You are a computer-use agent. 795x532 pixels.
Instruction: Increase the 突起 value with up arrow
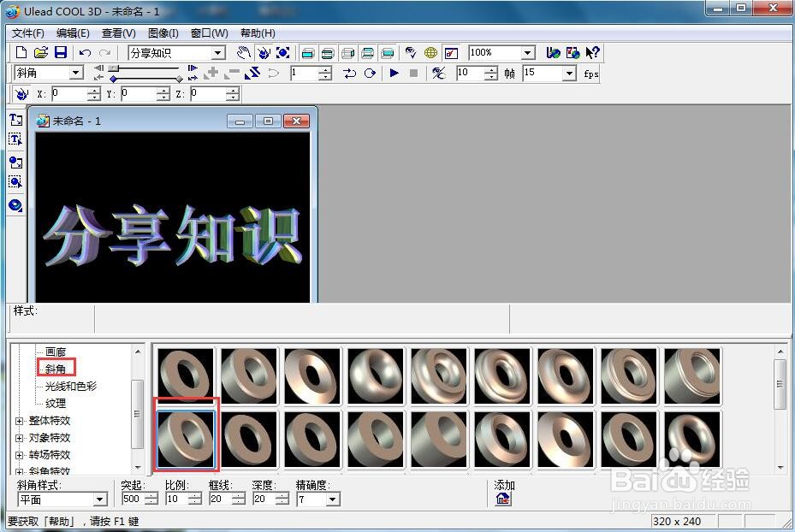tap(151, 497)
